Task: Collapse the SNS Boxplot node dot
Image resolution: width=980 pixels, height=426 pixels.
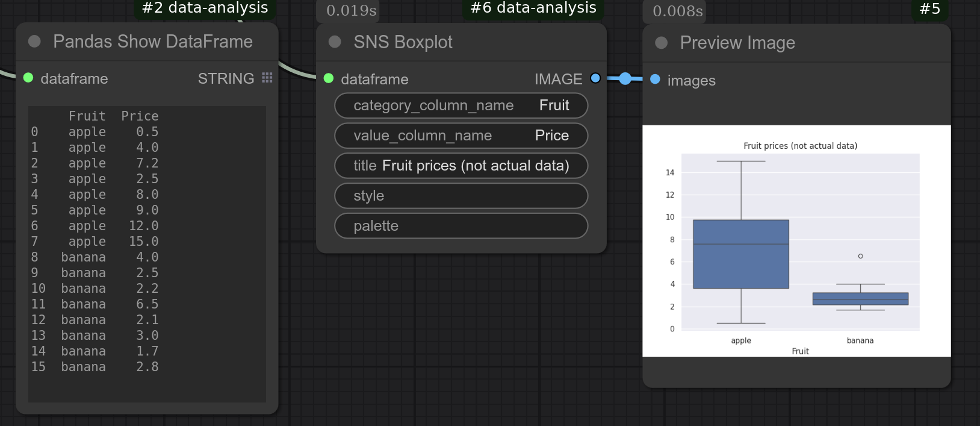Action: (335, 42)
